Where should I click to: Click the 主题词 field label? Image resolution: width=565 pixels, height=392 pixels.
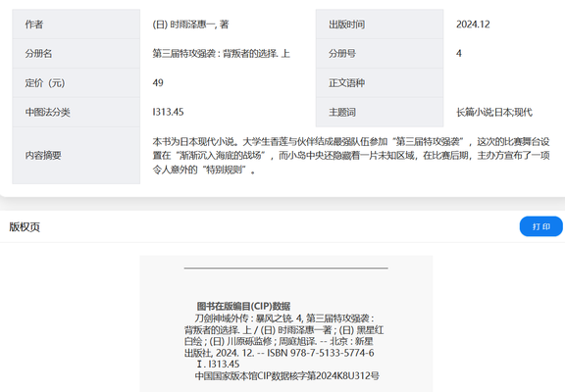pos(342,112)
